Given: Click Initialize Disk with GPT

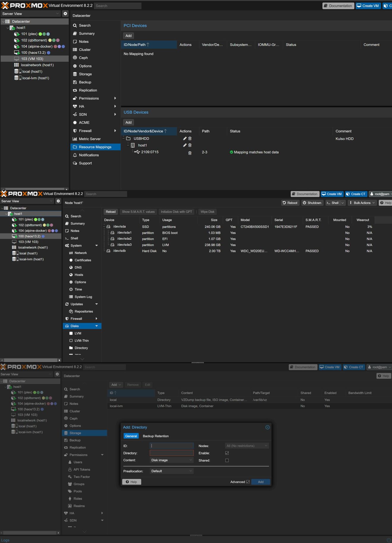Looking at the screenshot, I should 177,212.
